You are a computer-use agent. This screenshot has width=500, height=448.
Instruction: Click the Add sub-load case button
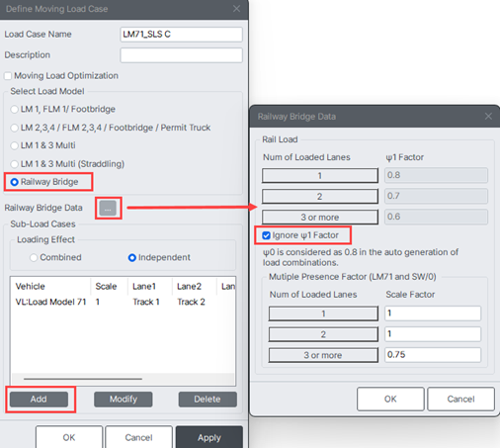39,400
